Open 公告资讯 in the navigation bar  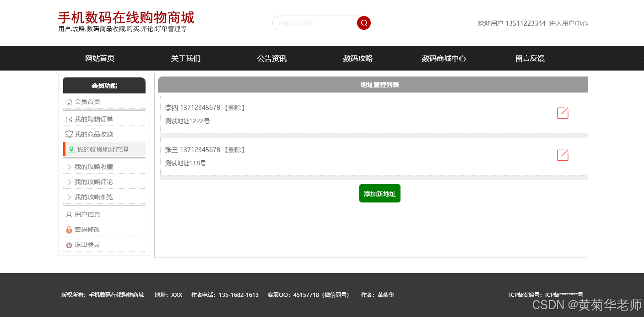click(x=272, y=58)
